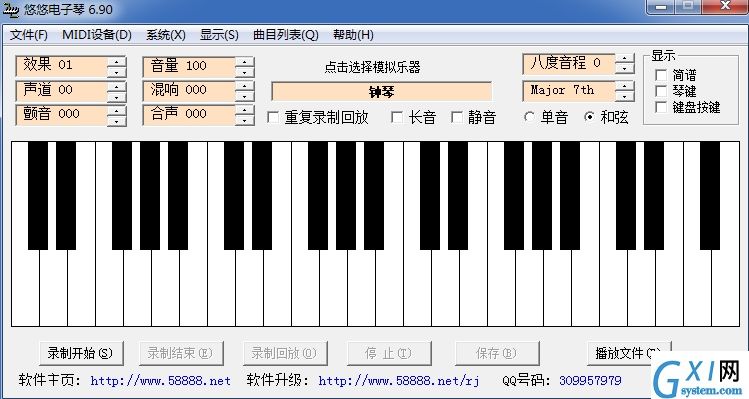Screen dimensions: 749x399
Task: Decrease the 声道 channel with down arrow
Action: tap(117, 96)
